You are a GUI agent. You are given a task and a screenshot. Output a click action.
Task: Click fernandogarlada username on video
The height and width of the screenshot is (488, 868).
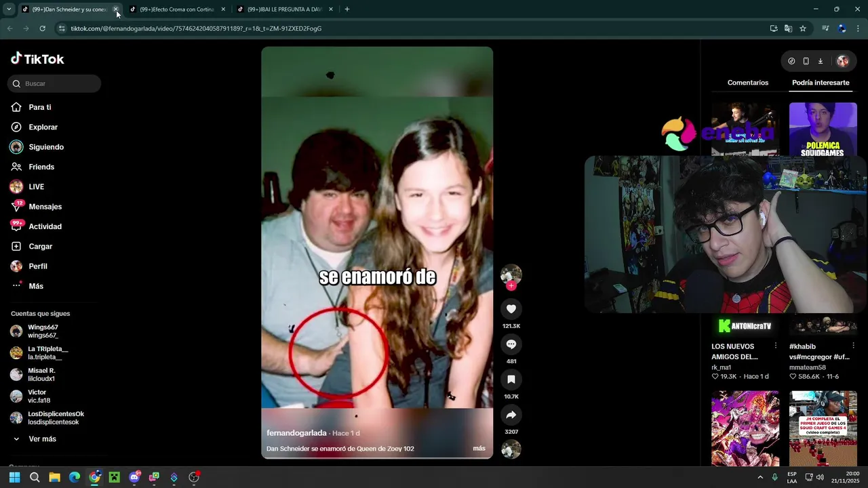tap(296, 433)
